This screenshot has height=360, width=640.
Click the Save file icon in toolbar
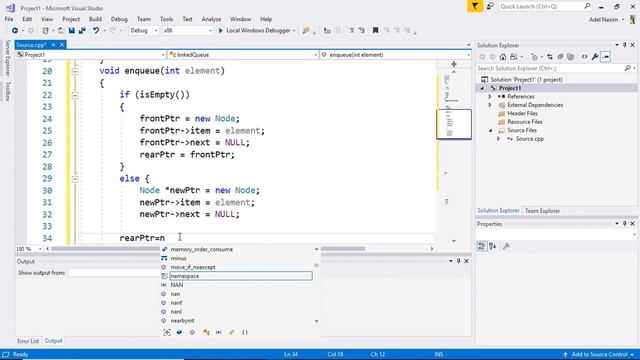pos(72,31)
